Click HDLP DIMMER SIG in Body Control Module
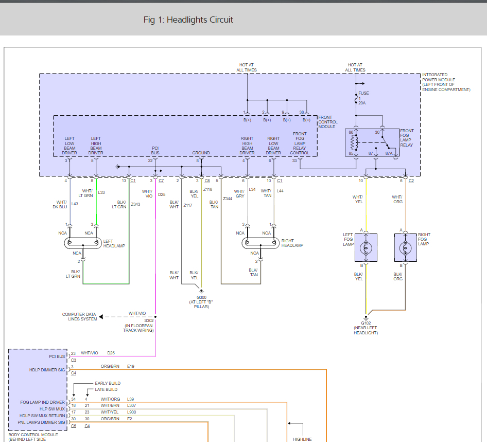The height and width of the screenshot is (448, 487). [x=47, y=369]
